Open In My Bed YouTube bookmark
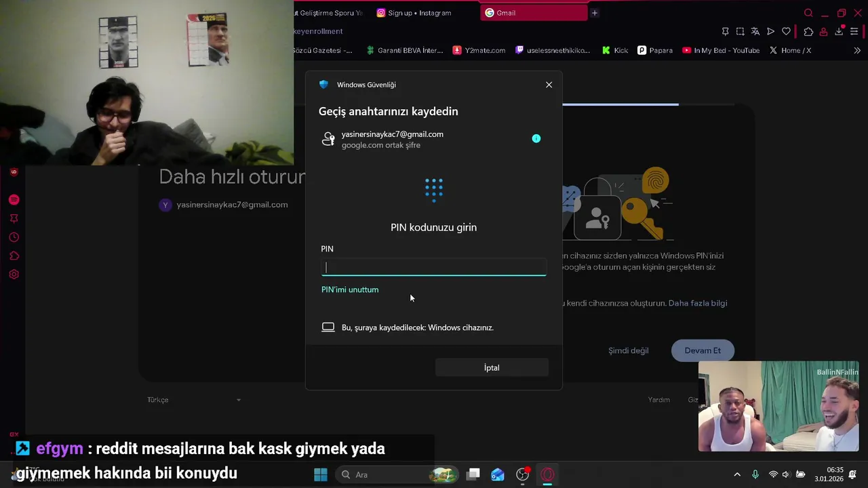868x488 pixels. 722,50
